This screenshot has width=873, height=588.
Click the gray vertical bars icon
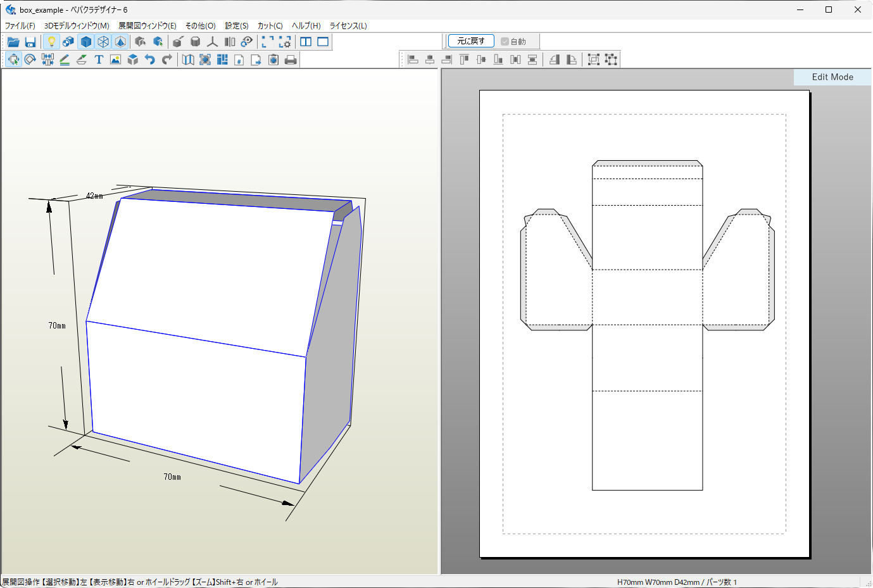point(230,42)
